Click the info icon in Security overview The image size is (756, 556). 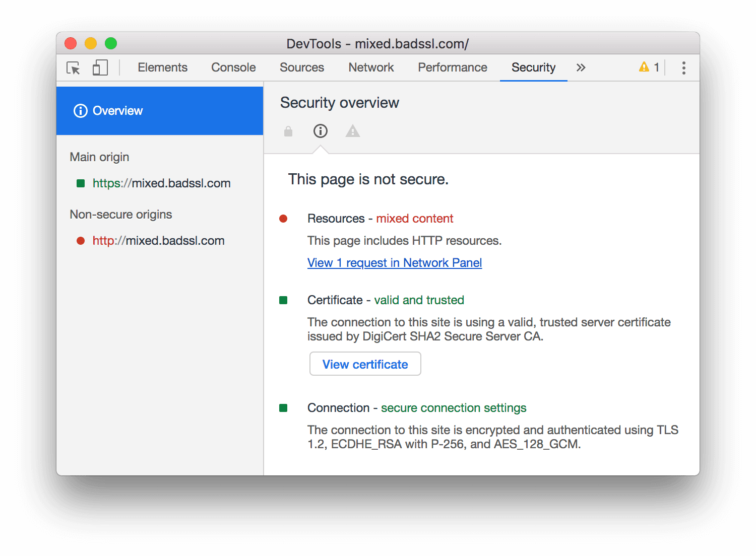(x=320, y=131)
